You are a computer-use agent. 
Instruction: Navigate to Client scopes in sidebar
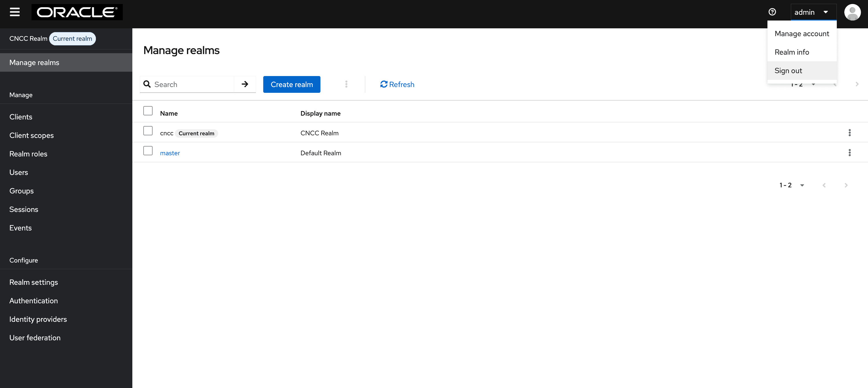coord(66,136)
